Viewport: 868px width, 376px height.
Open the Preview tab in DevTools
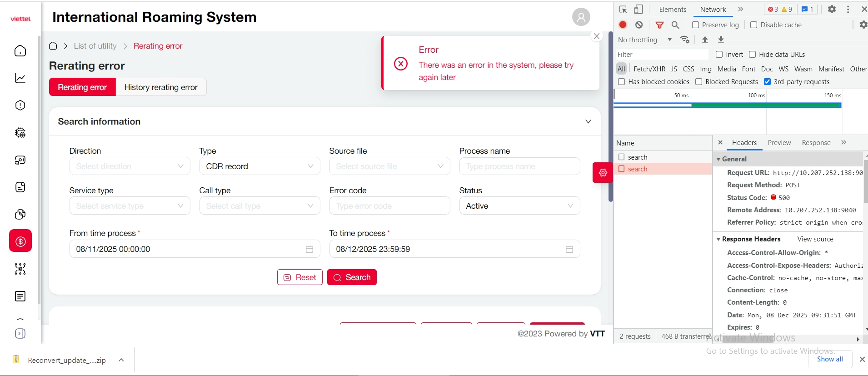pyautogui.click(x=779, y=143)
